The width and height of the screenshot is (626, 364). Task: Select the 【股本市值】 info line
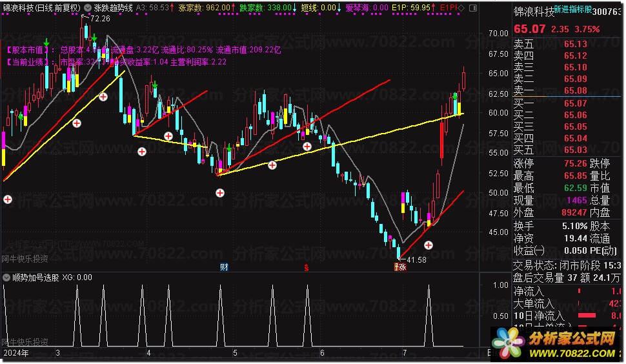[143, 50]
